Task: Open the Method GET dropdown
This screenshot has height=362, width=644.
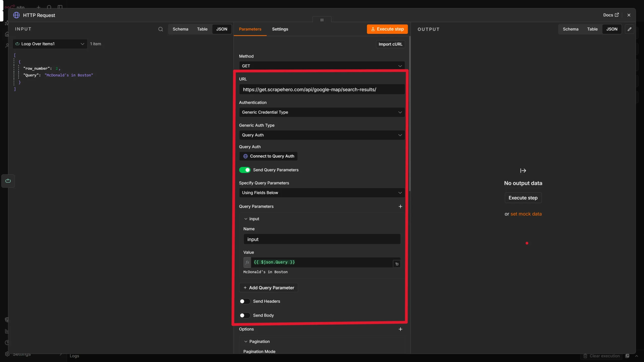Action: (322, 66)
